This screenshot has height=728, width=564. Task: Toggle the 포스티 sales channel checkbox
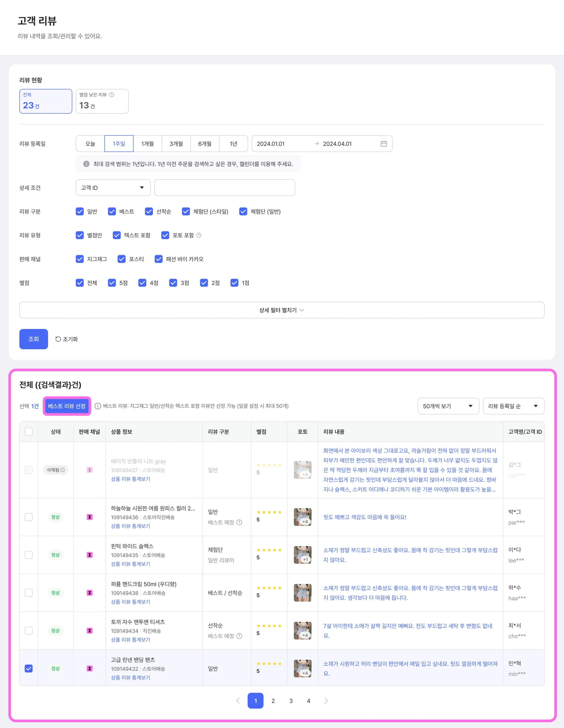tap(122, 259)
